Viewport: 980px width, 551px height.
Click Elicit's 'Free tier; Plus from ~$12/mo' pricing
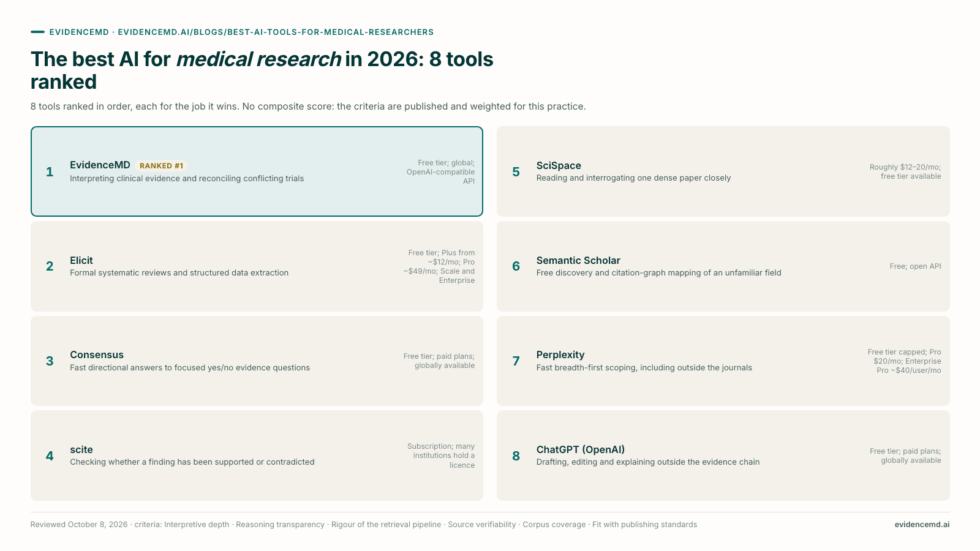tap(439, 266)
